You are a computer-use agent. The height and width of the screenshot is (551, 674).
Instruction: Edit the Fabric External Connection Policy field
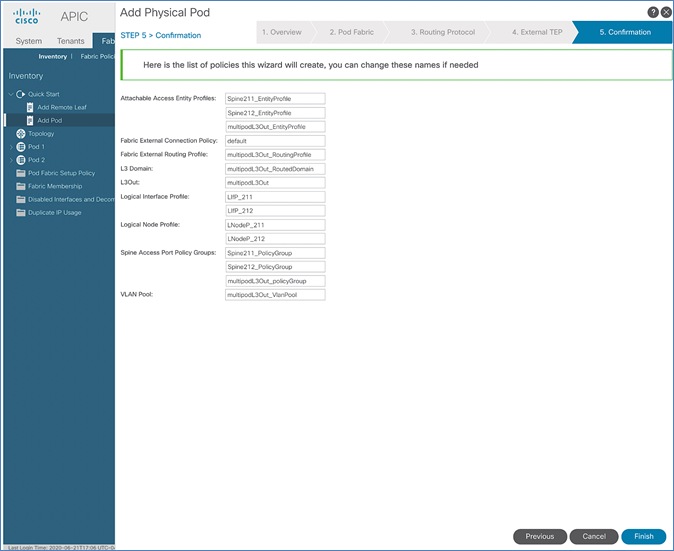coord(275,141)
